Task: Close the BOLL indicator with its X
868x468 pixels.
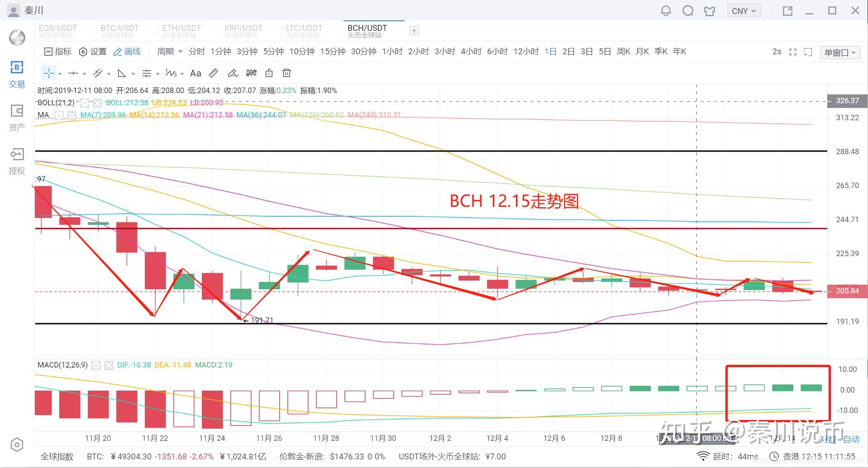Action: click(x=97, y=103)
